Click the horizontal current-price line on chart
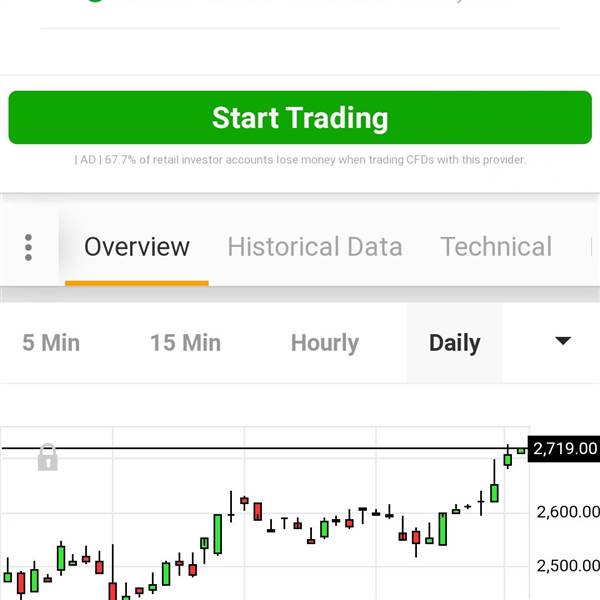 [264, 448]
